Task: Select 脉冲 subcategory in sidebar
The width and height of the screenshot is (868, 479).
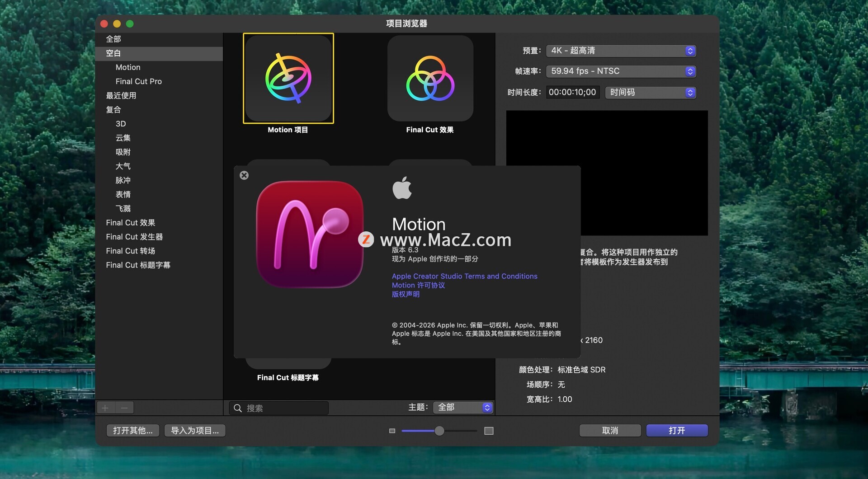Action: click(x=159, y=180)
